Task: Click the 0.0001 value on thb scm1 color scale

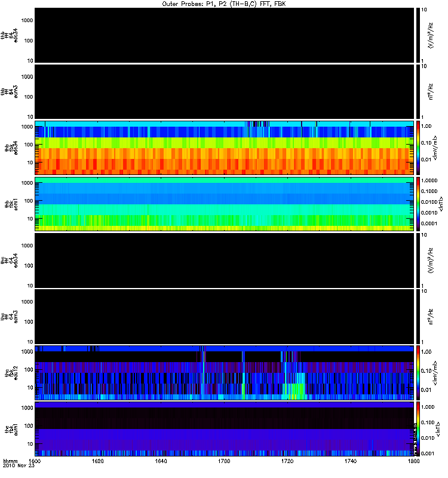Action: (x=429, y=223)
